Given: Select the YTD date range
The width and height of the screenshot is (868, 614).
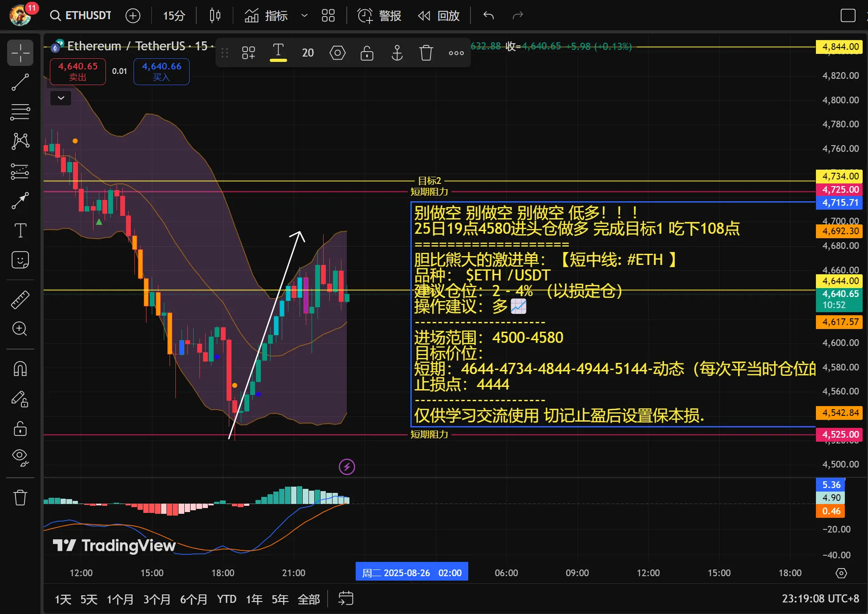Looking at the screenshot, I should coord(227,599).
